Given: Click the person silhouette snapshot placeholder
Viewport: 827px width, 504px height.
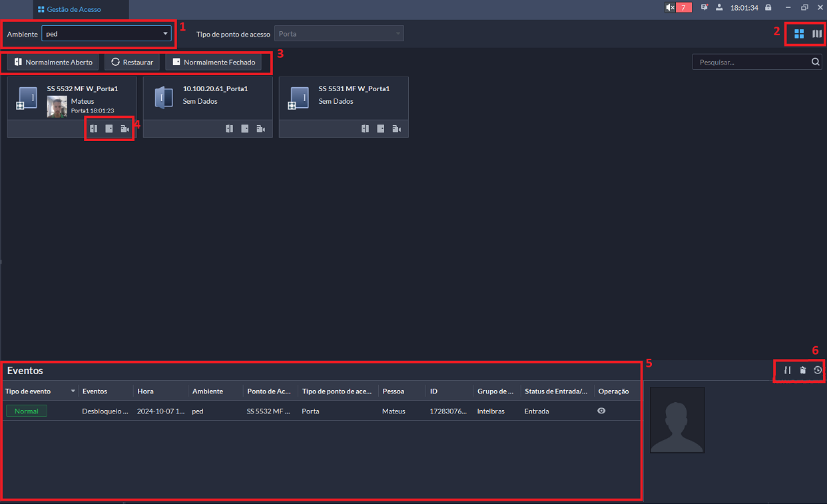Looking at the screenshot, I should point(677,420).
